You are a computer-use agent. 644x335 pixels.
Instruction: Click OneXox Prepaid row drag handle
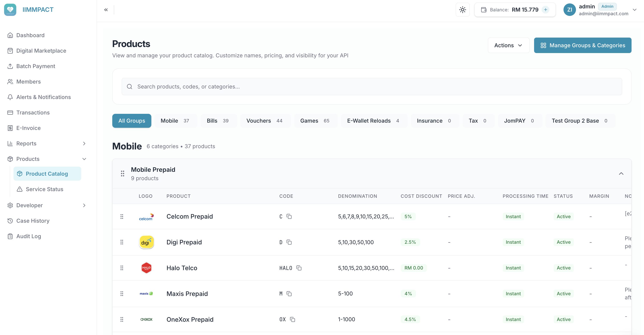(x=122, y=319)
